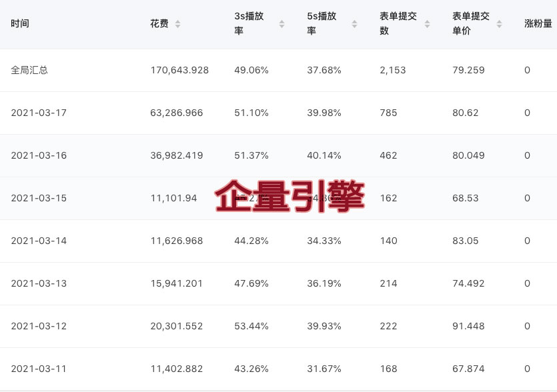557x392 pixels.
Task: Sort by 表单提交单价 column arrows
Action: (x=499, y=24)
